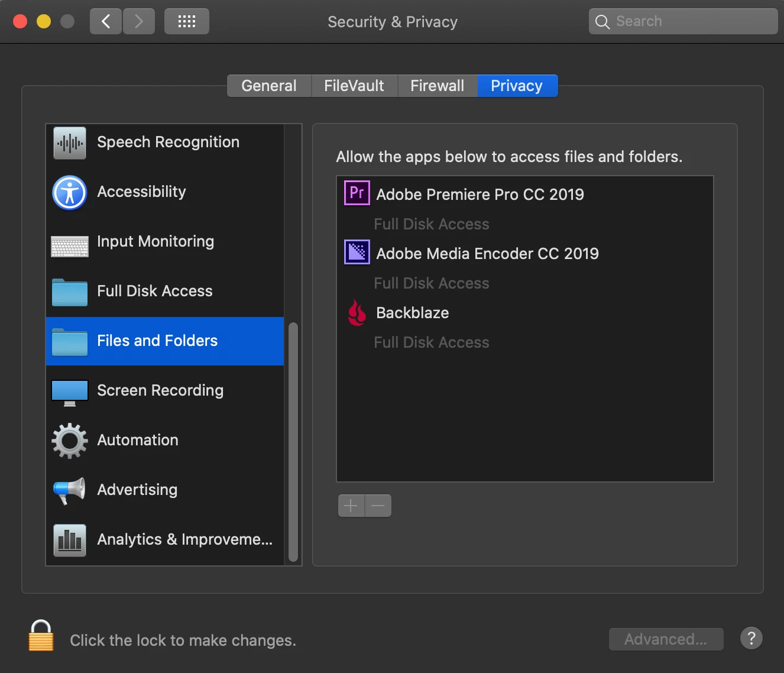The image size is (784, 673).
Task: Open help with the question mark button
Action: pos(751,639)
